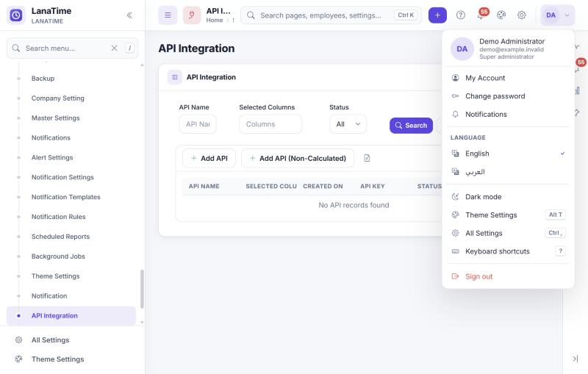Sign out of the account
This screenshot has height=374, width=588.
click(508, 276)
